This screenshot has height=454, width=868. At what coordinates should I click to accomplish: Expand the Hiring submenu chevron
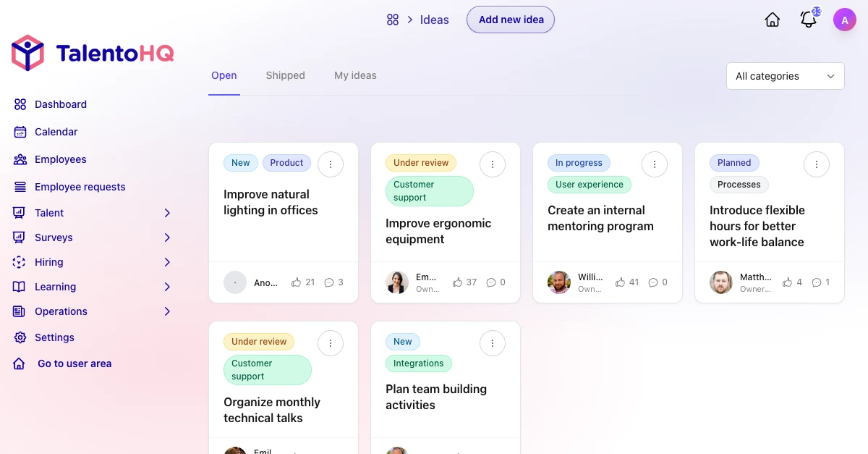[x=167, y=262]
